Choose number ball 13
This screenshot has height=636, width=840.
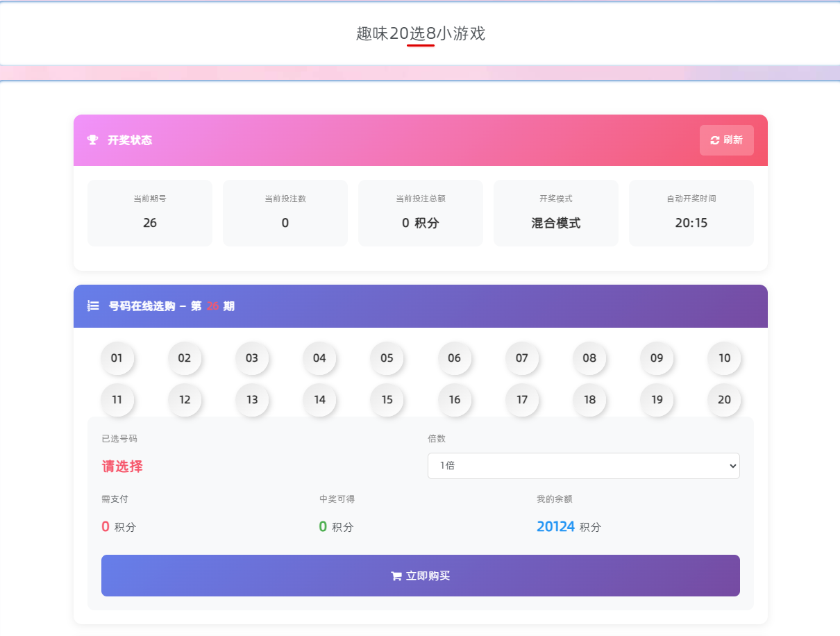(252, 400)
